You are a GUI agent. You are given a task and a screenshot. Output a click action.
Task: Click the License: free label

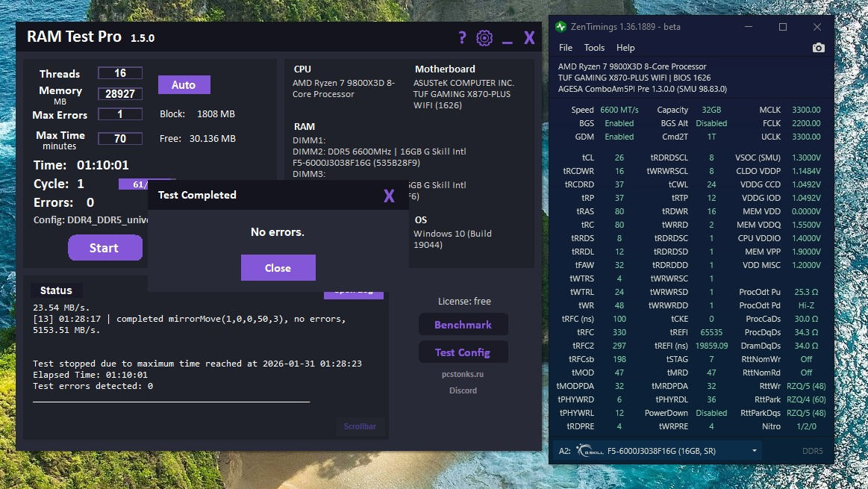point(464,302)
